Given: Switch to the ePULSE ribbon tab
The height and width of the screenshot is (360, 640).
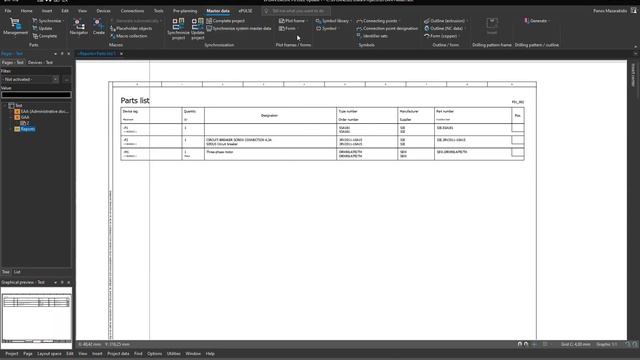Looking at the screenshot, I should 245,11.
